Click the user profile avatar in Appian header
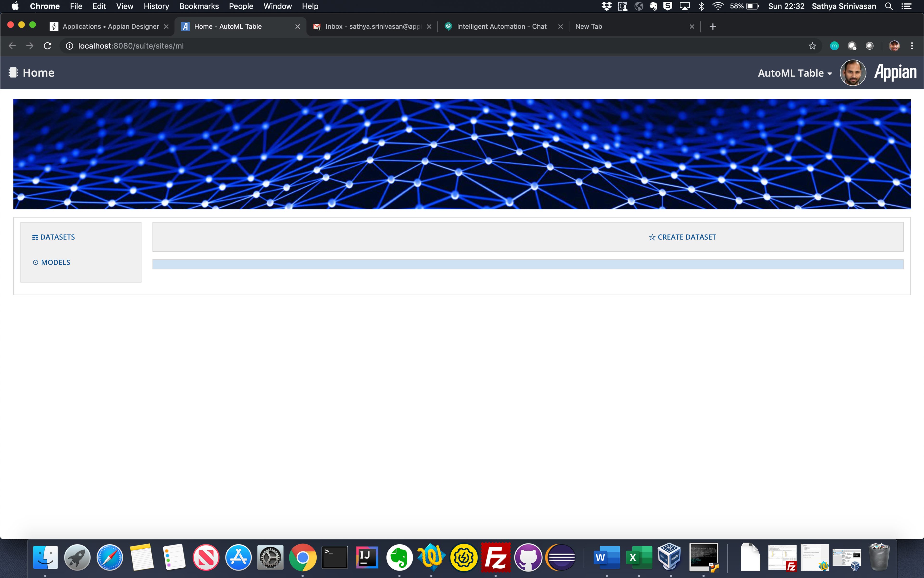This screenshot has height=578, width=924. click(x=853, y=73)
